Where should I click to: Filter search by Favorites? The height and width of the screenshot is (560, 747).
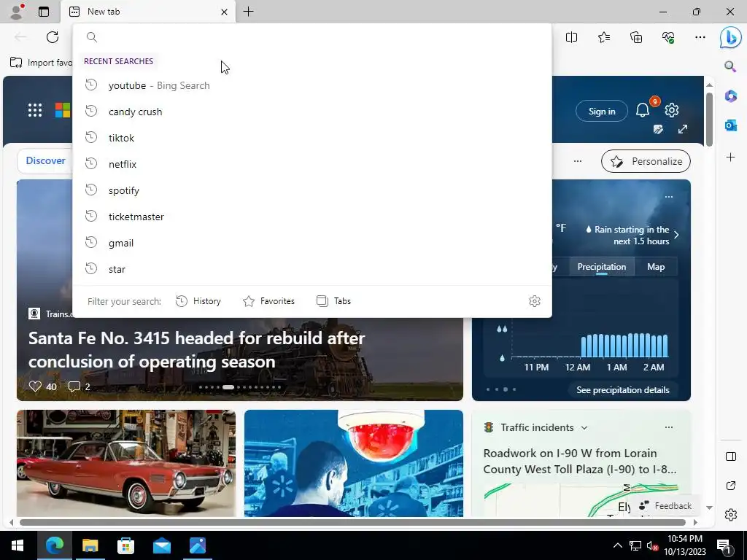click(268, 301)
